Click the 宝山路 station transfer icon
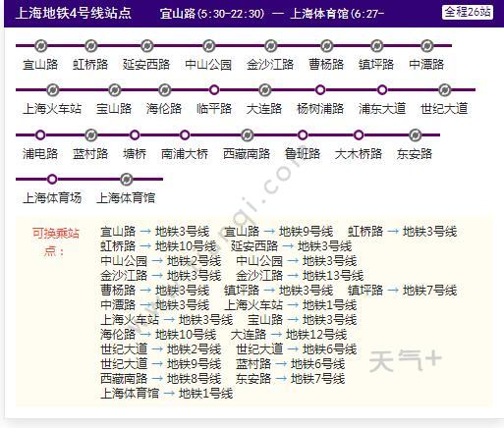Image resolution: width=504 pixels, height=428 pixels. (x=114, y=90)
